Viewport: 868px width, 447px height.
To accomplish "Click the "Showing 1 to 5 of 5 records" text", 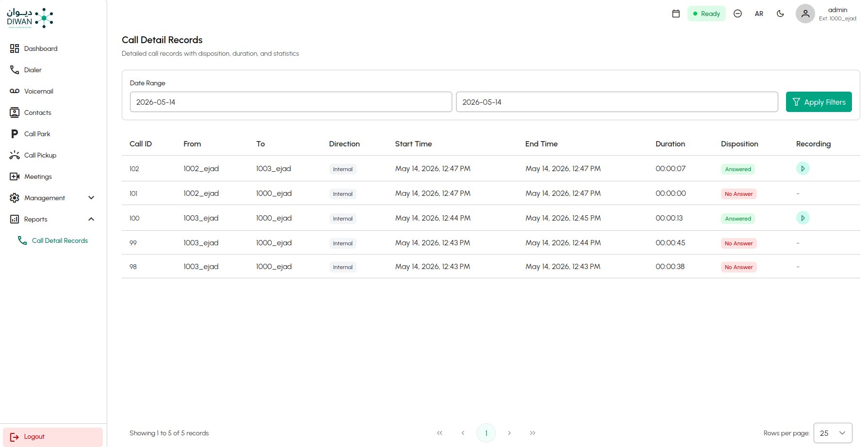I will (x=169, y=433).
